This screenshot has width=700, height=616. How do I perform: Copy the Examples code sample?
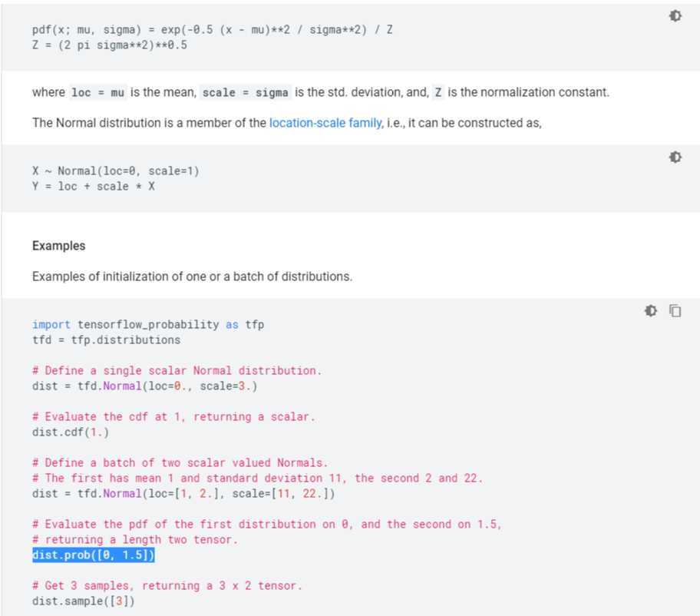tap(675, 311)
